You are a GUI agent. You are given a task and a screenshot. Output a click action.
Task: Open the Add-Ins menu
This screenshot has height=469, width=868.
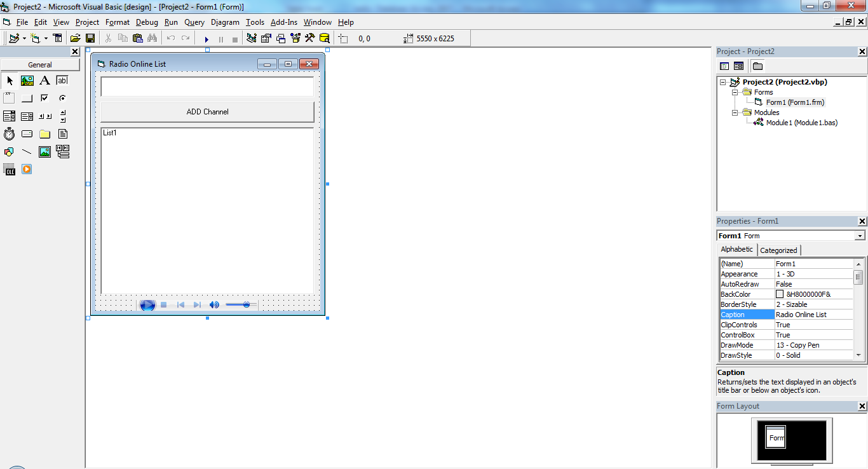point(283,22)
